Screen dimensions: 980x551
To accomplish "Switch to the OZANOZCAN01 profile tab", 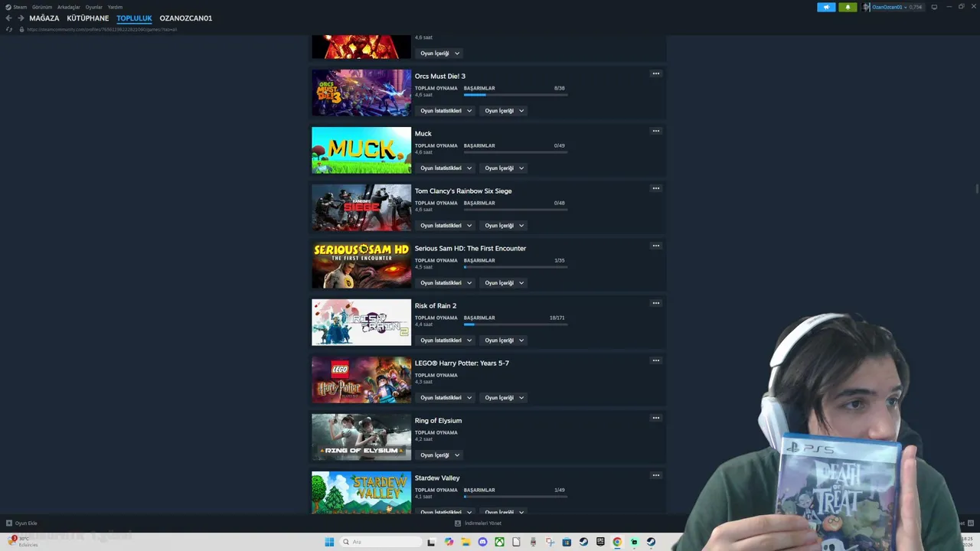I will [186, 18].
